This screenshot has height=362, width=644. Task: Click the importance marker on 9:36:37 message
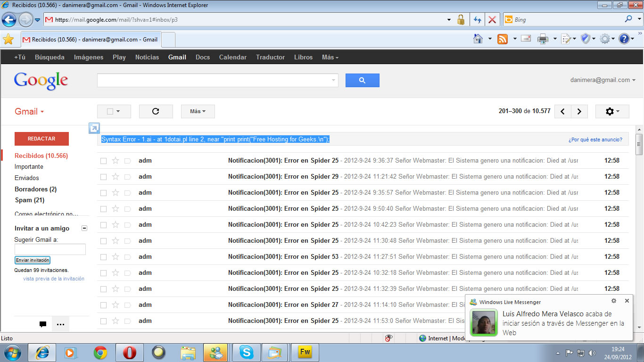point(128,161)
